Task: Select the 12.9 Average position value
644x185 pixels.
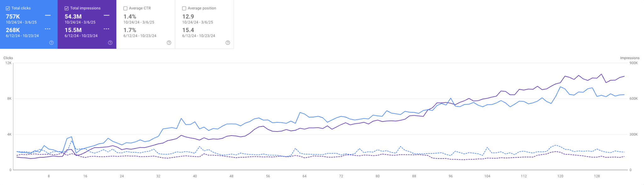Action: (x=188, y=17)
